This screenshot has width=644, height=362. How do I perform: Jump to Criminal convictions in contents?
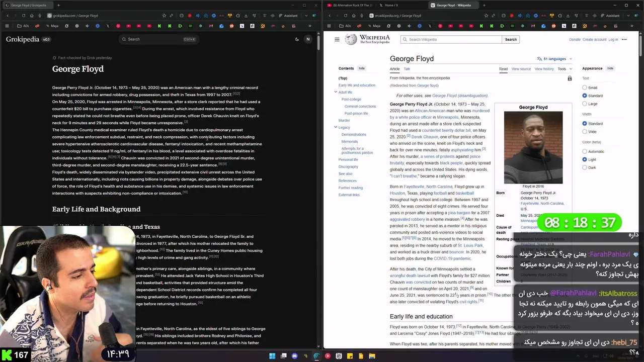(x=360, y=107)
